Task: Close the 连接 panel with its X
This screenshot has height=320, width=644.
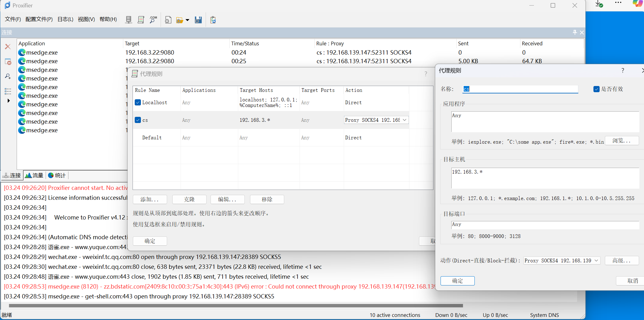Action: (x=582, y=32)
